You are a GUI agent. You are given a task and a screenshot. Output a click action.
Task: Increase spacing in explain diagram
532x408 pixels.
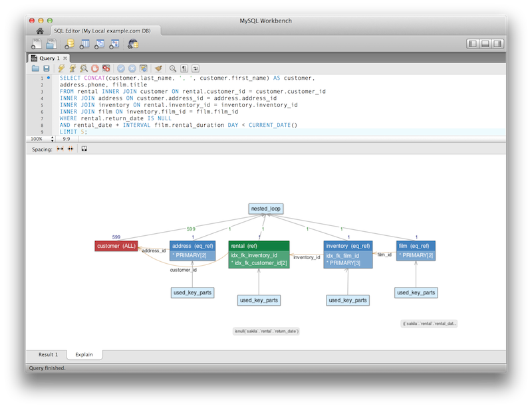pos(60,150)
